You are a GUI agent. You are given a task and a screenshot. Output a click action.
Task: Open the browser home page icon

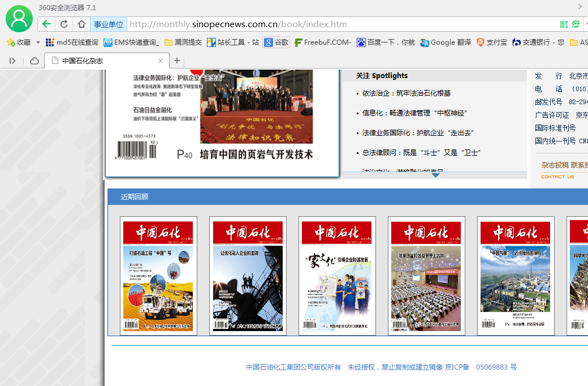(81, 24)
